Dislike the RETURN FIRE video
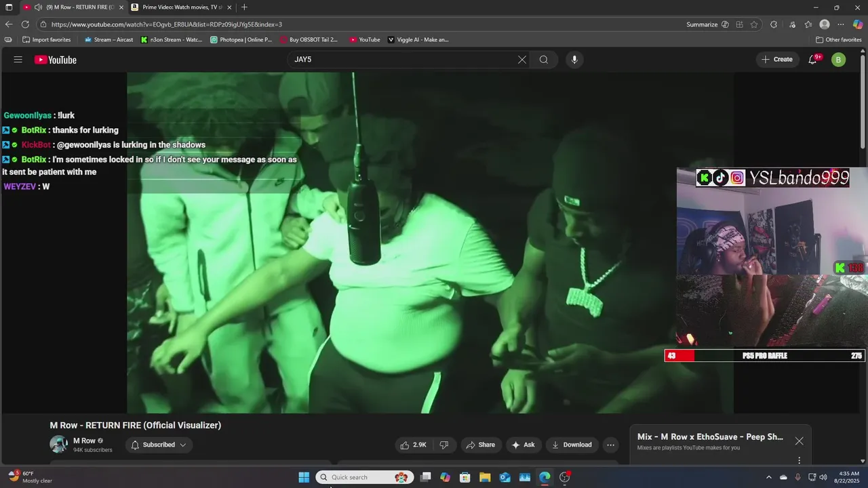868x488 pixels. coord(444,445)
